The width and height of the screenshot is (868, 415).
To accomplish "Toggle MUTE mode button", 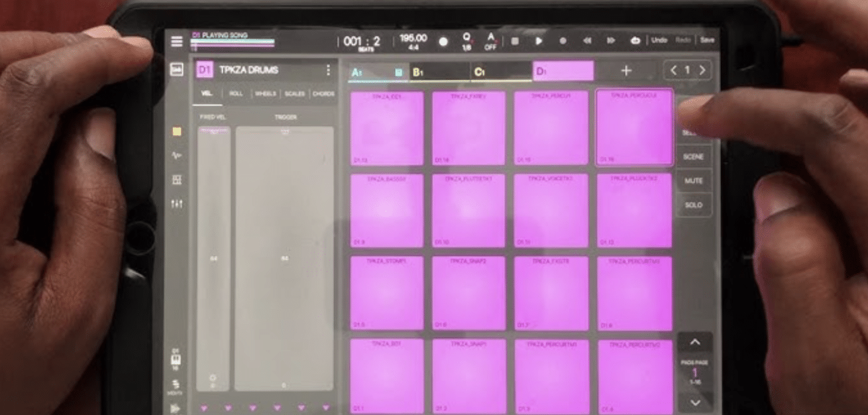I will (693, 181).
